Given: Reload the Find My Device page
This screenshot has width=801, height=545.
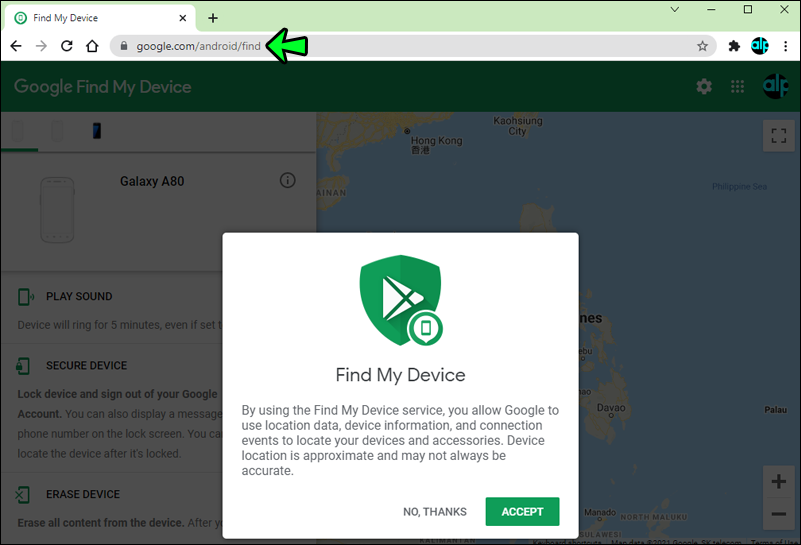Looking at the screenshot, I should tap(66, 46).
